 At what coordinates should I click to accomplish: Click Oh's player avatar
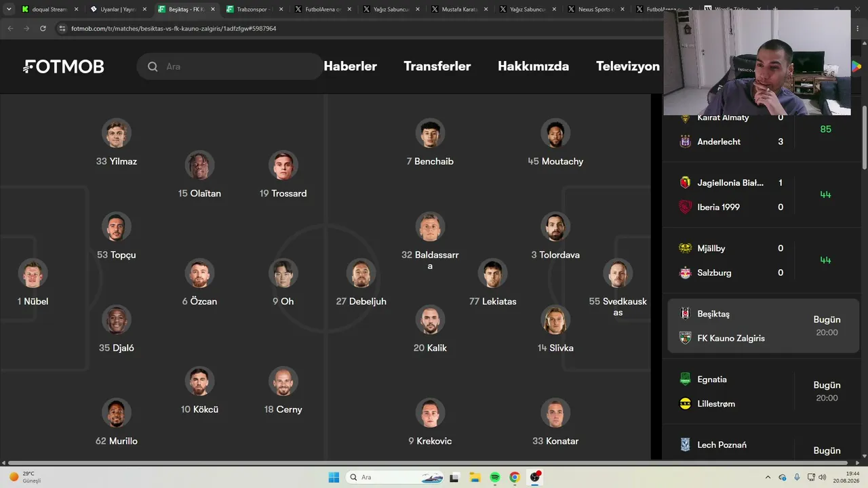point(283,273)
